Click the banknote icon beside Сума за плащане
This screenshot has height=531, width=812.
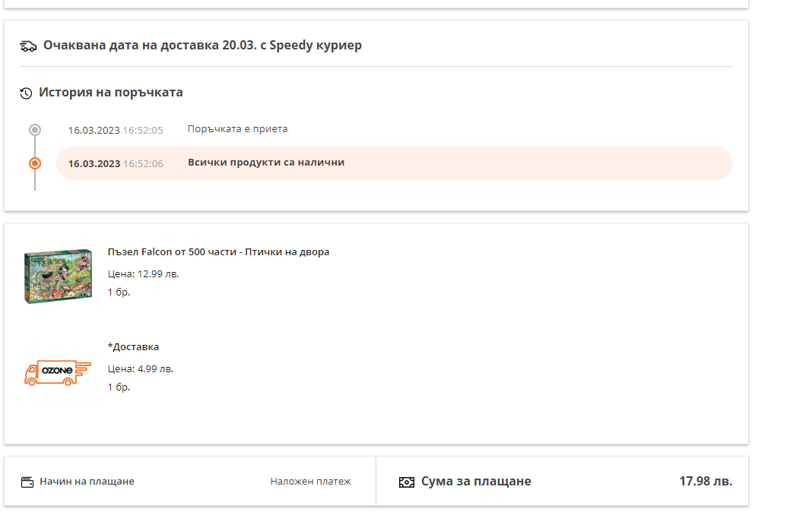407,482
